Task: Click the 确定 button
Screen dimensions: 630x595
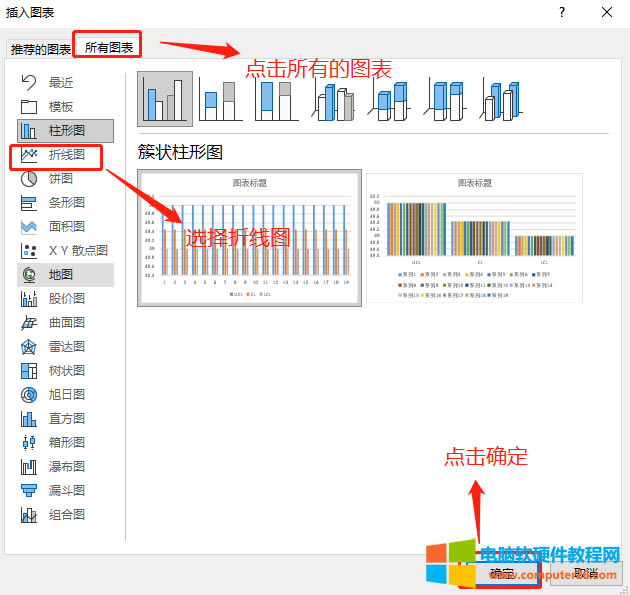Action: pyautogui.click(x=502, y=574)
